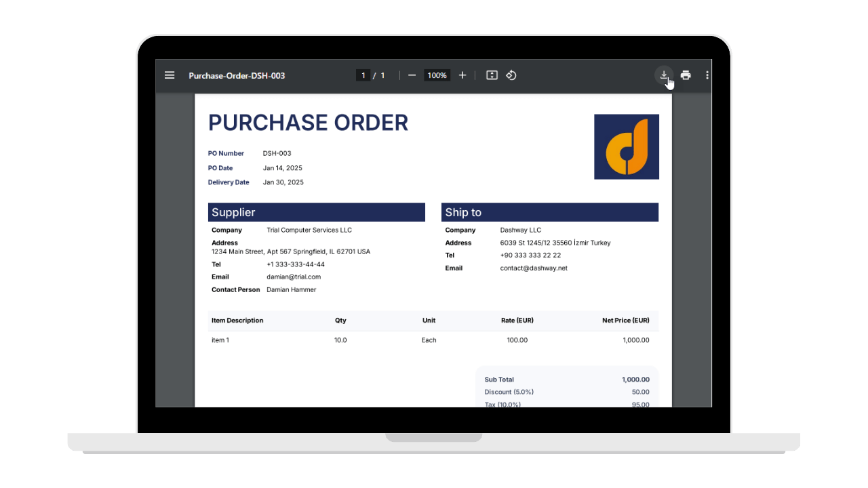This screenshot has width=868, height=488.
Task: Click the Sub Total amount value
Action: click(635, 380)
